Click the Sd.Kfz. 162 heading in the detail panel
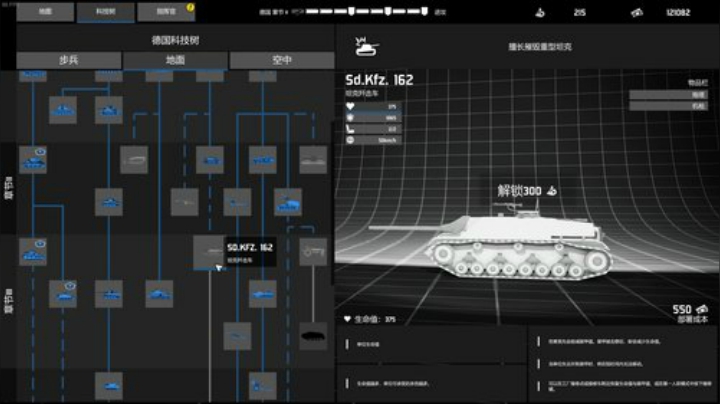 pos(379,80)
